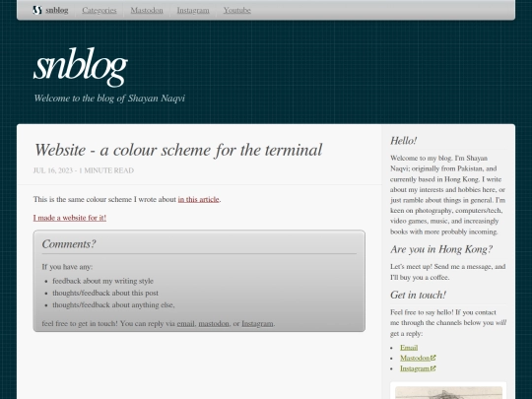The width and height of the screenshot is (532, 399).
Task: Open the Email link in sidebar list
Action: point(409,348)
